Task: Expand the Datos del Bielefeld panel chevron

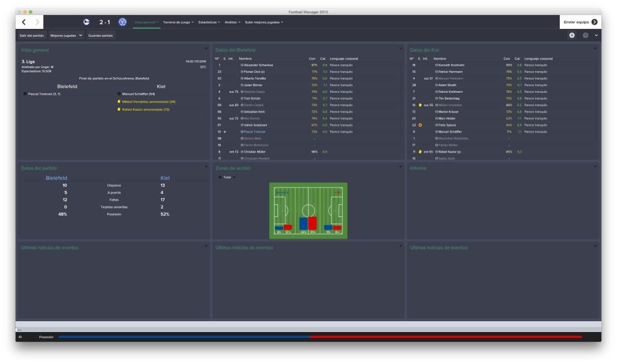Action: 401,49
